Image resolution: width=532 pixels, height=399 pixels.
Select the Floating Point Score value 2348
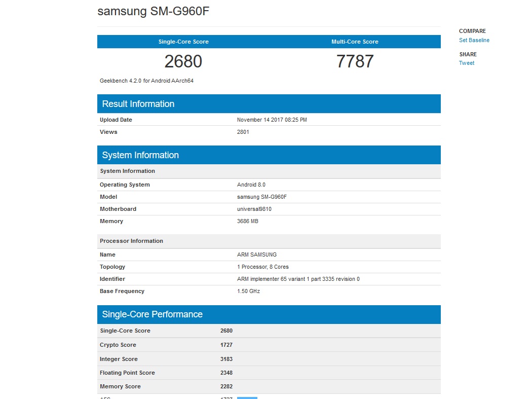click(x=226, y=373)
